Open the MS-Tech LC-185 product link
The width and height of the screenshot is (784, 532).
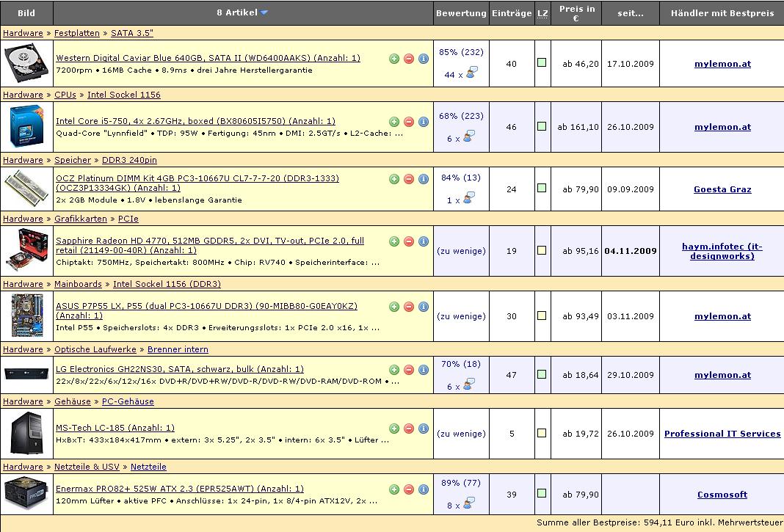pyautogui.click(x=115, y=428)
